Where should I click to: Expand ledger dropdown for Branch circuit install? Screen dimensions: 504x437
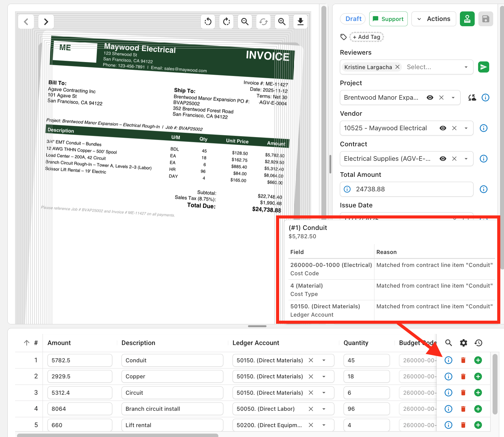(x=324, y=409)
